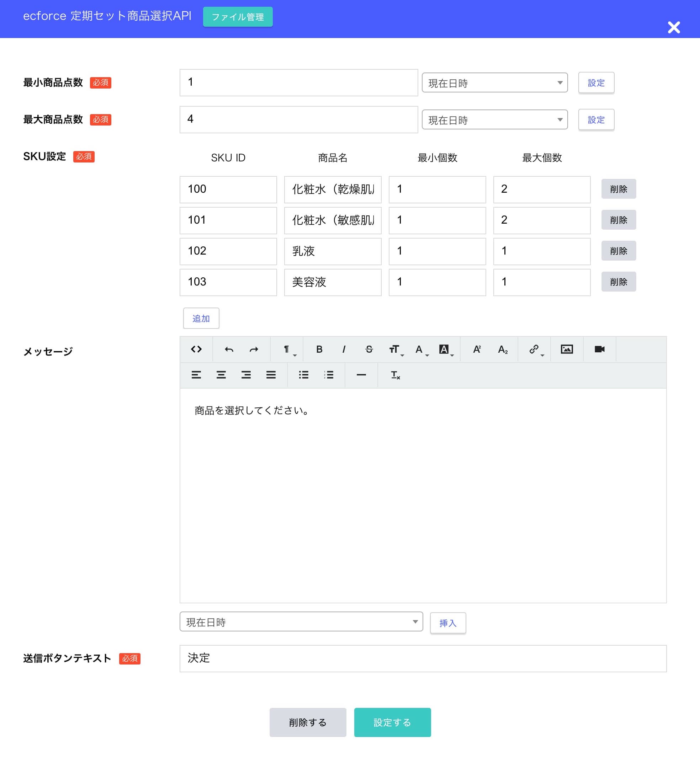Add a new SKU row with 追加

(201, 319)
